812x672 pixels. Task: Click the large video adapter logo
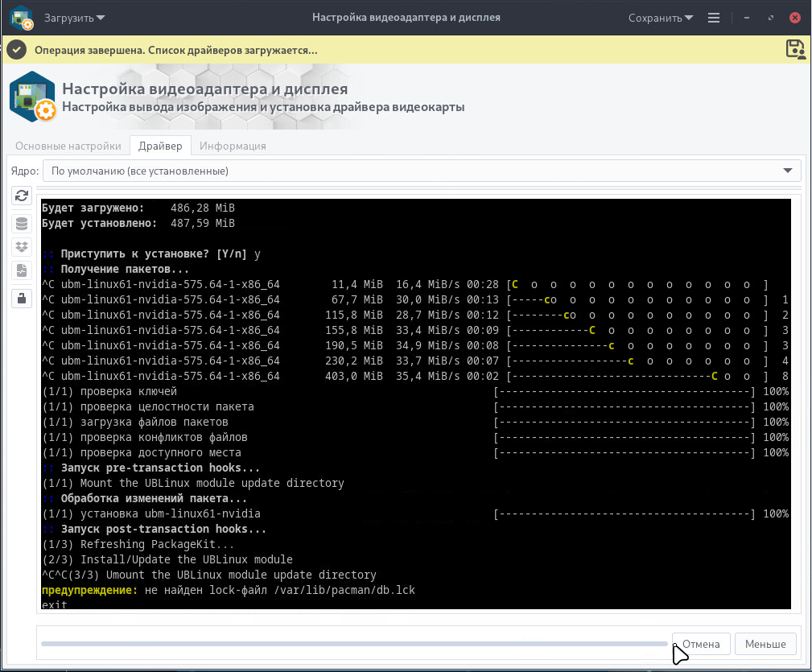[x=32, y=97]
